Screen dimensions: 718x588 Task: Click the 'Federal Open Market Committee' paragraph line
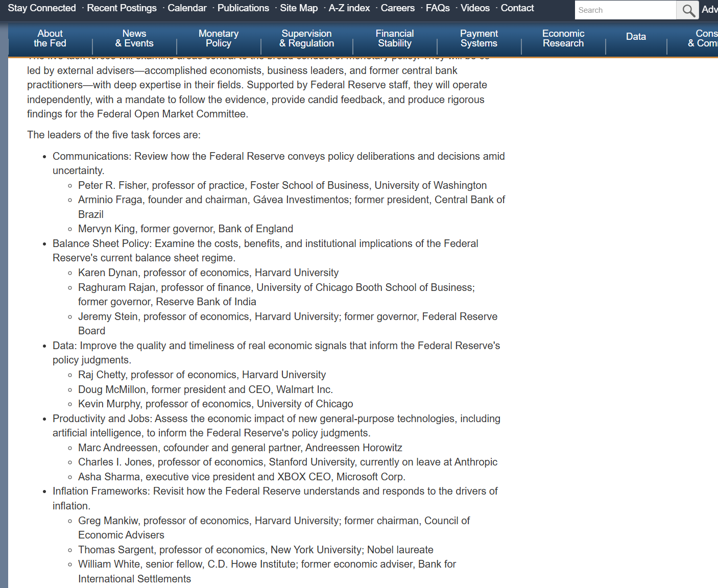(x=137, y=114)
